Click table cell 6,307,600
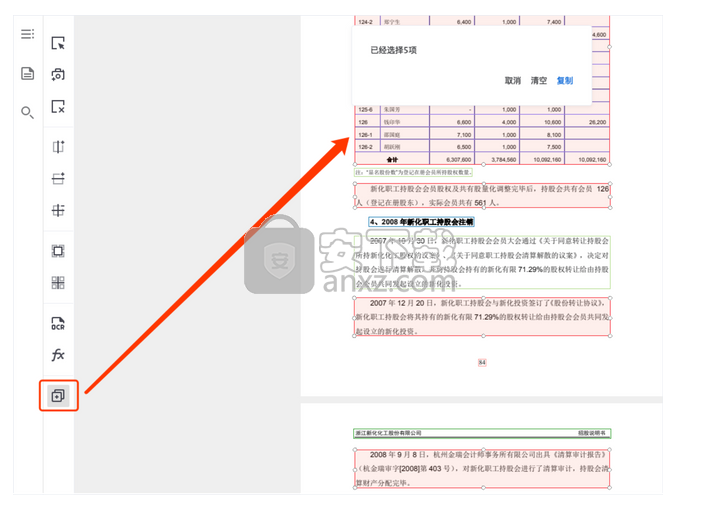This screenshot has height=511, width=705. [x=459, y=160]
